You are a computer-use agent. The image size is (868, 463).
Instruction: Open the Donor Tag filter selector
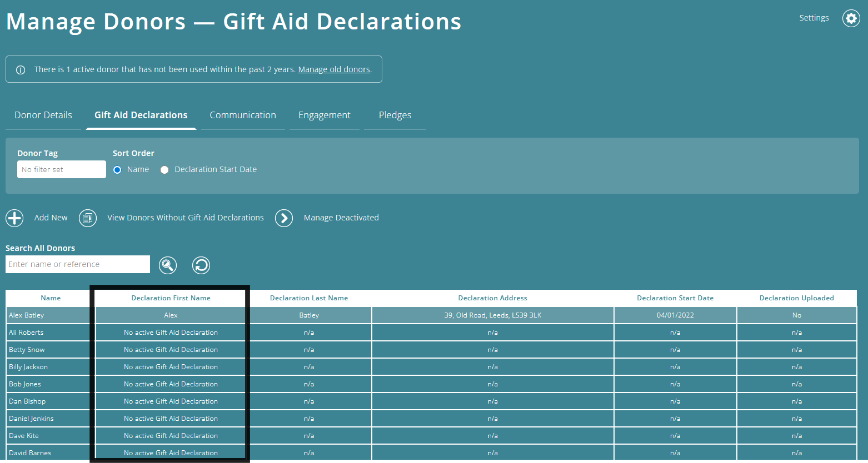[61, 169]
